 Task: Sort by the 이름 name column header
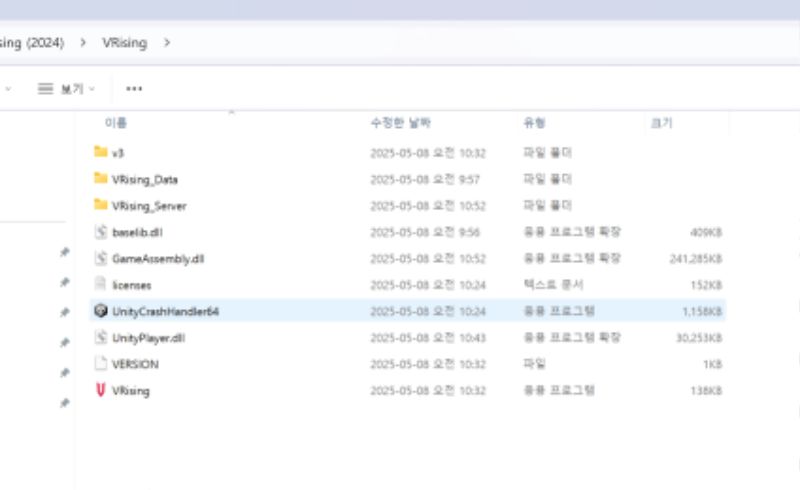click(x=116, y=123)
